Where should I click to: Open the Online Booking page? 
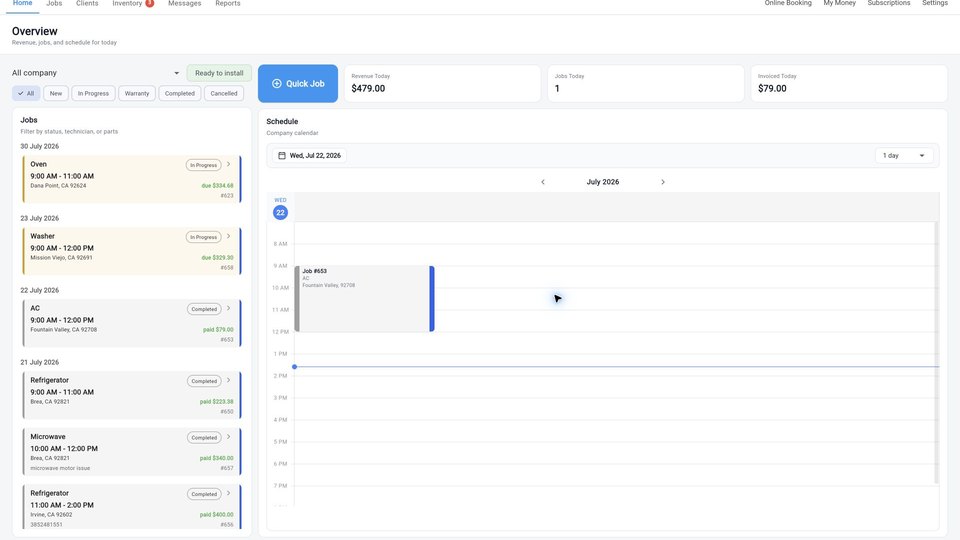[x=788, y=3]
